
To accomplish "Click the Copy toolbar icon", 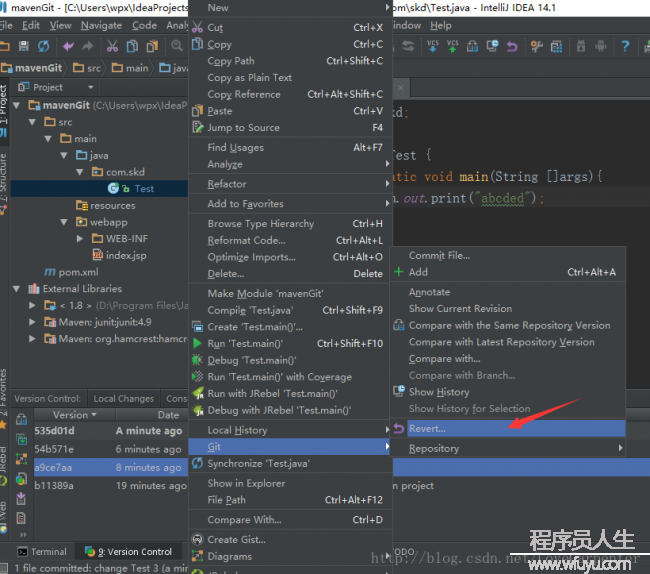I will point(132,46).
